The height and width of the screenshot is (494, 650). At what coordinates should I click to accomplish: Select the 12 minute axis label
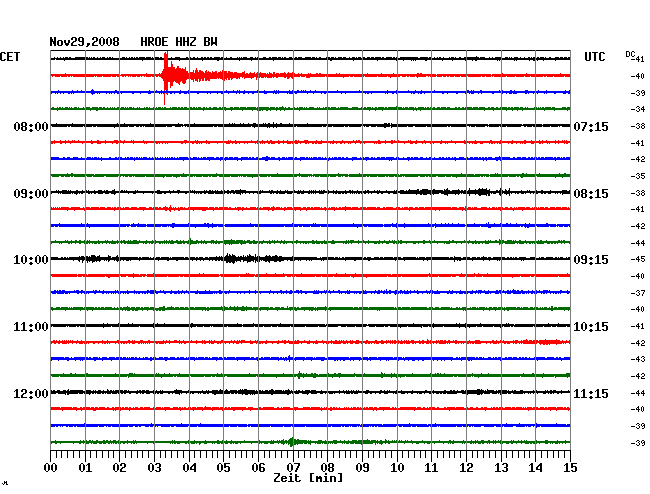[466, 467]
